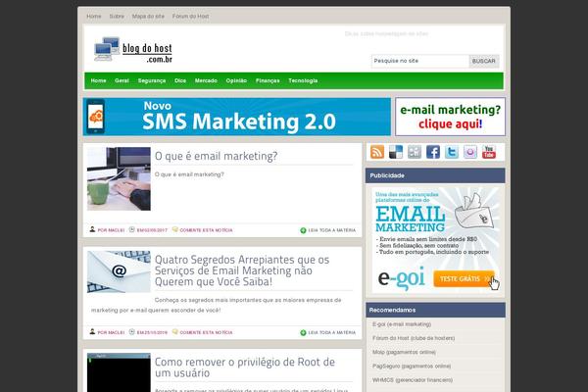Open Forum do Host in top menu

point(190,16)
